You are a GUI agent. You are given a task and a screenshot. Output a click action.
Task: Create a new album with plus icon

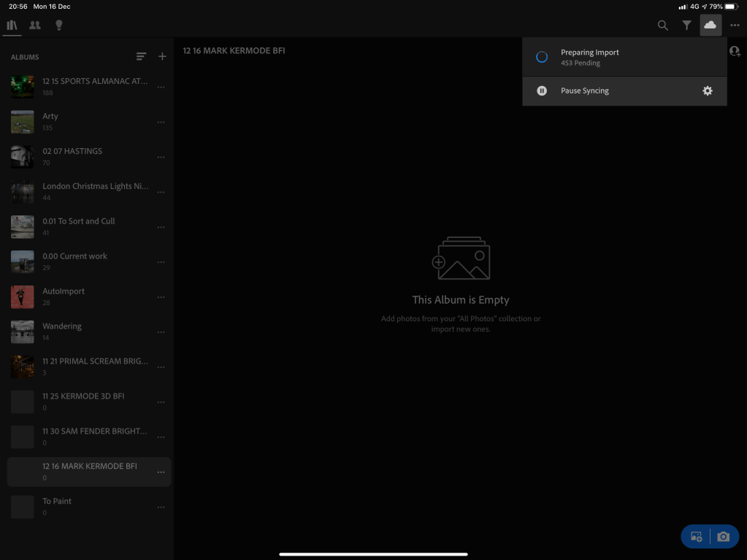(x=162, y=57)
